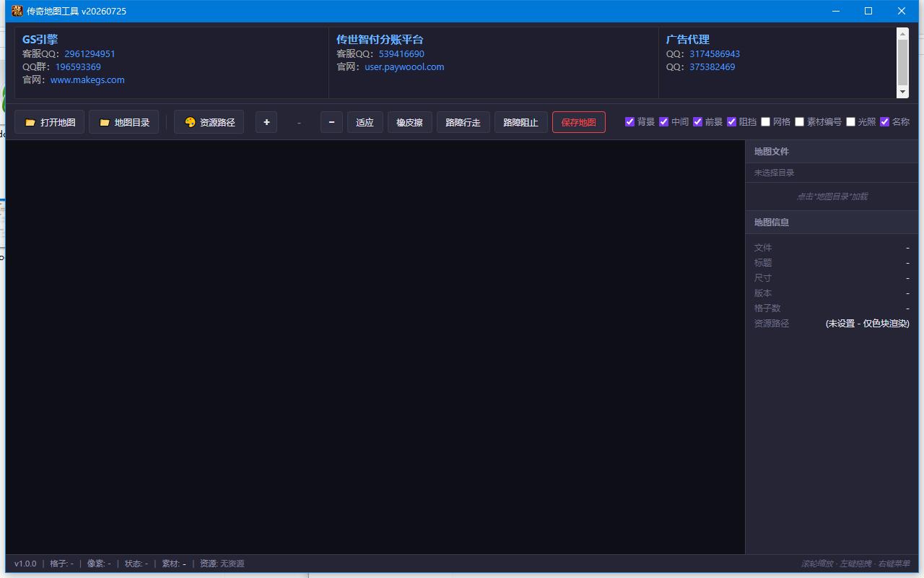924x578 pixels.
Task: Click the 未选择目录 text
Action: pyautogui.click(x=774, y=173)
